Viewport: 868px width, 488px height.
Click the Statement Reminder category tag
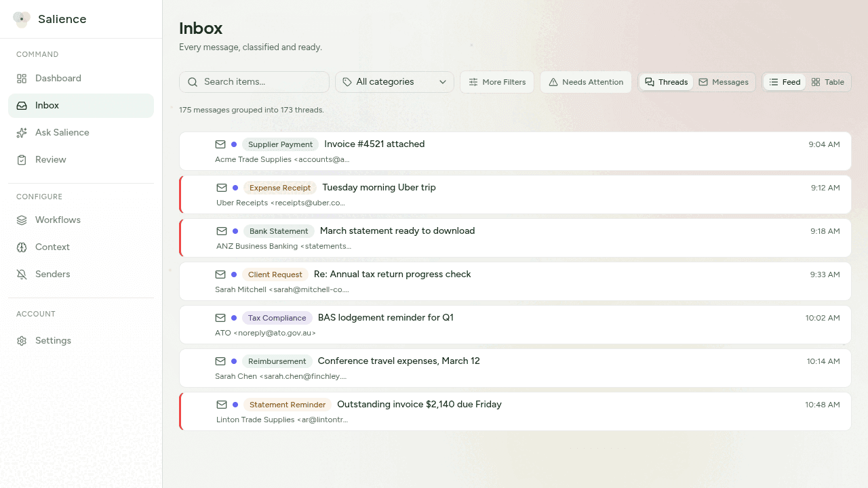coord(288,405)
